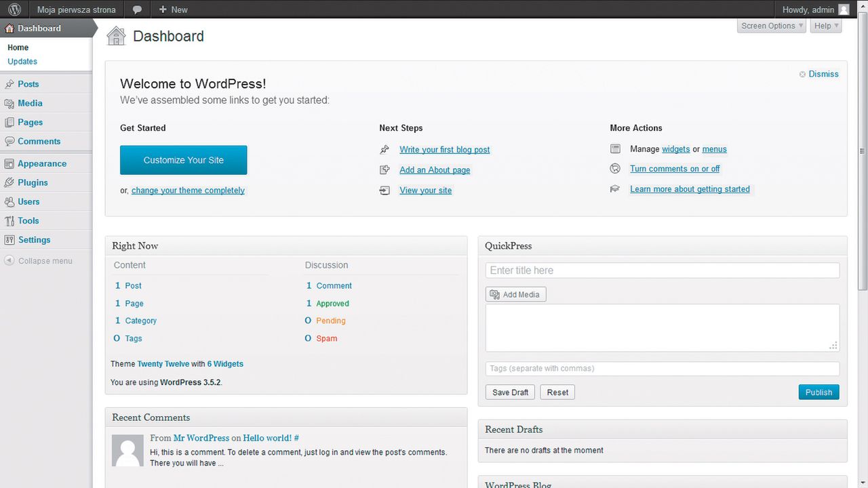868x488 pixels.
Task: Click the pushpin icon beside Write your first blog post
Action: point(385,149)
